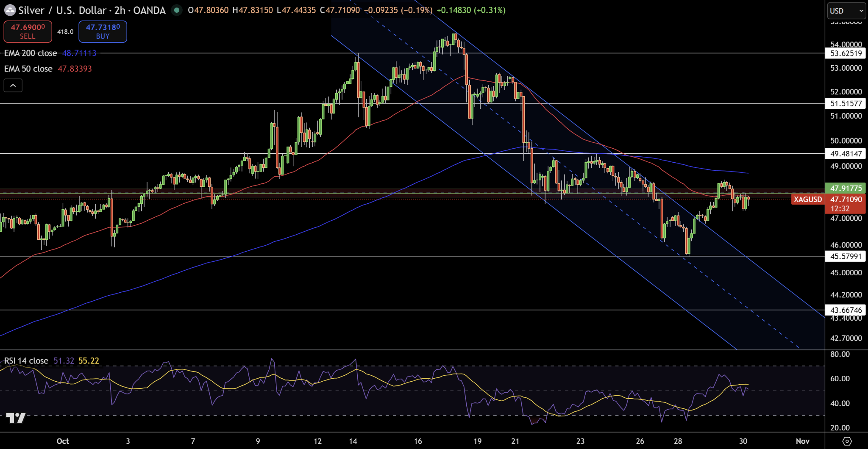Open the USD currency dropdown

coord(846,11)
